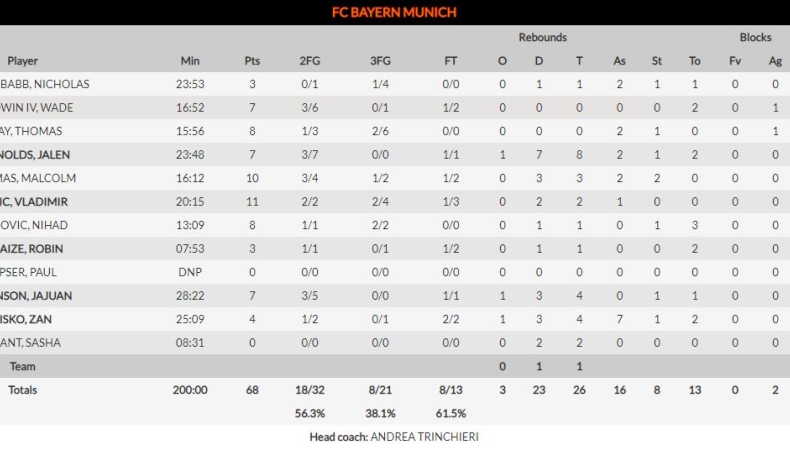Click the Min column header
The height and width of the screenshot is (450, 790).
[190, 61]
